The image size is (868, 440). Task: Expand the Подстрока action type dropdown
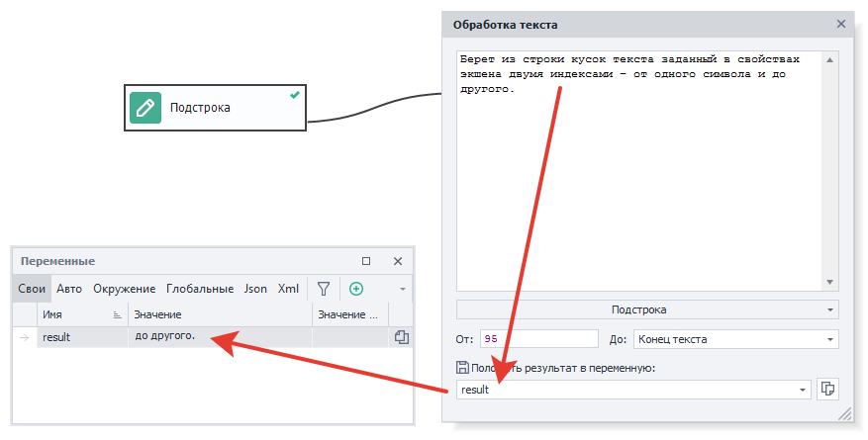(829, 309)
